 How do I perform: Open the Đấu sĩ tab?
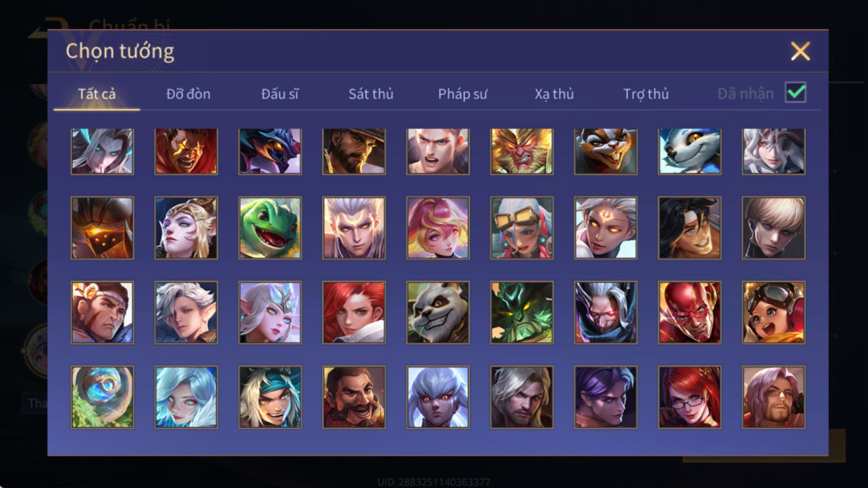(280, 94)
